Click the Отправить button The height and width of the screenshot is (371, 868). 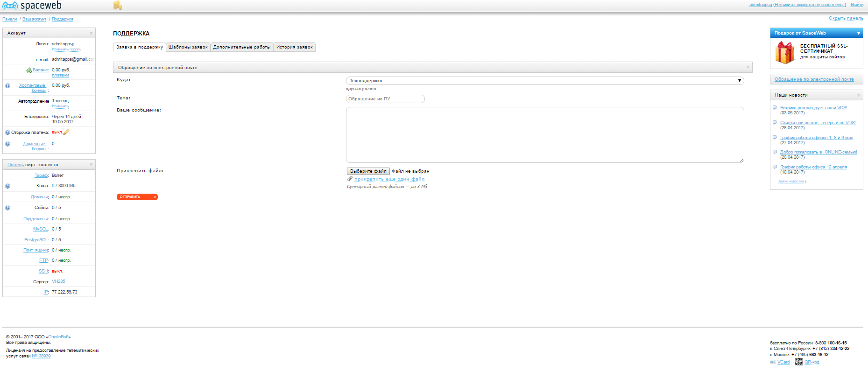tap(137, 197)
